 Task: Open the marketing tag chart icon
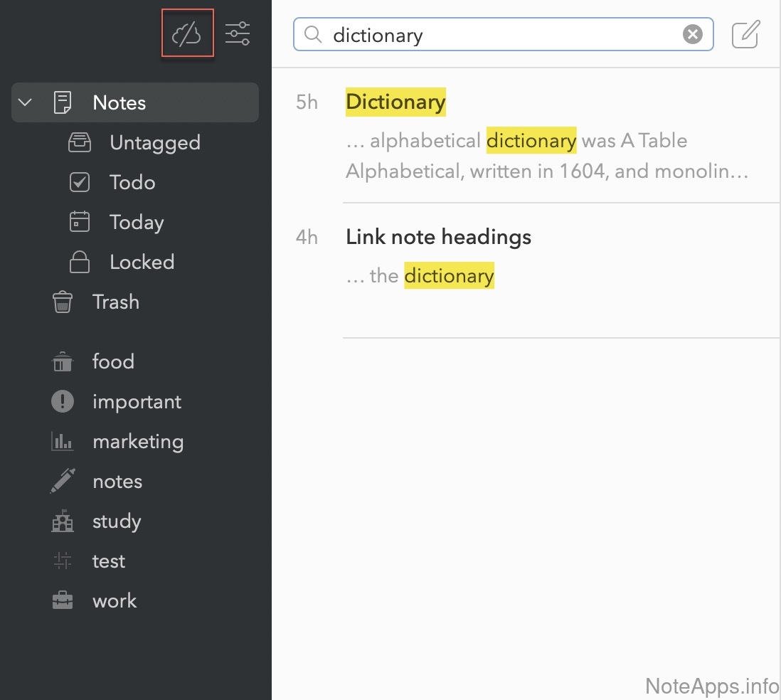pos(63,442)
